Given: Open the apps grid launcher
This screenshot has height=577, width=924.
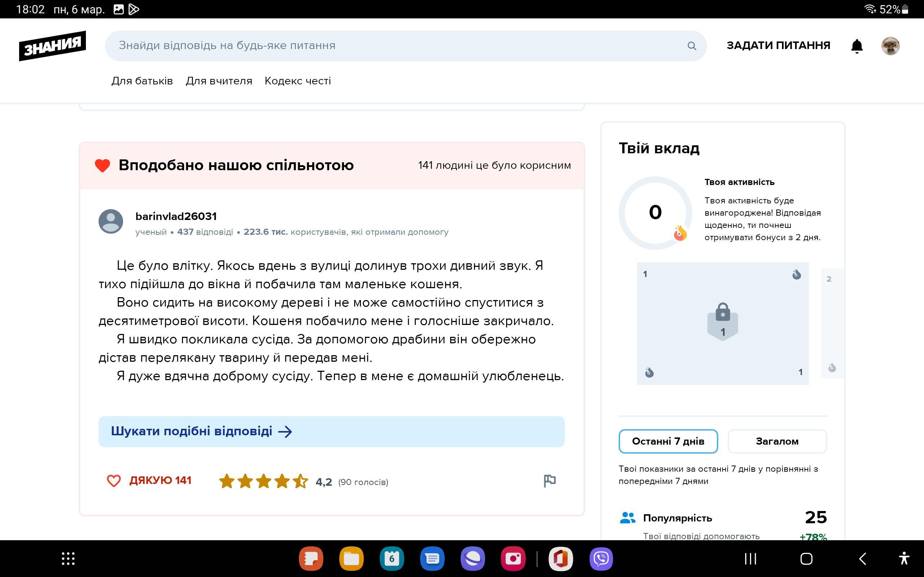Looking at the screenshot, I should (x=68, y=559).
